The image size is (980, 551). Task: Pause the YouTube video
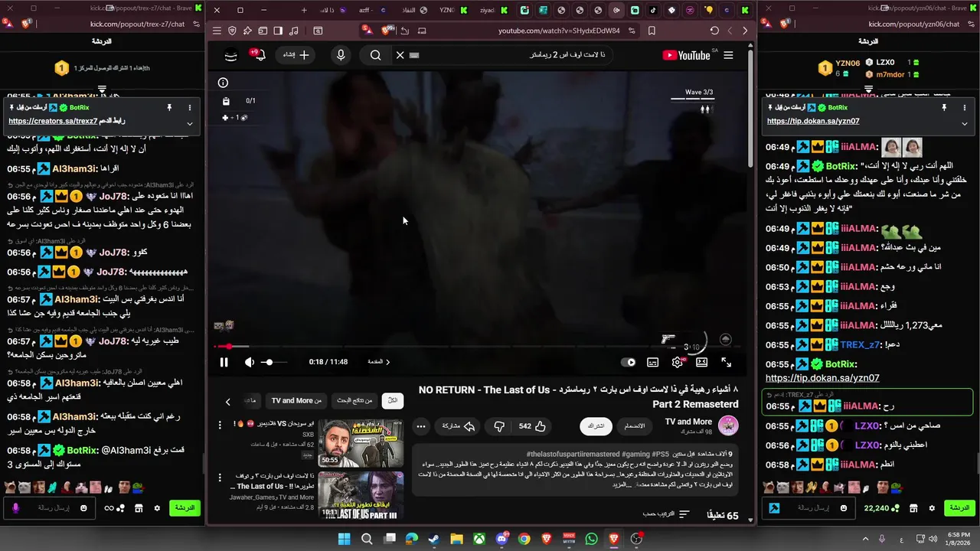pos(224,362)
